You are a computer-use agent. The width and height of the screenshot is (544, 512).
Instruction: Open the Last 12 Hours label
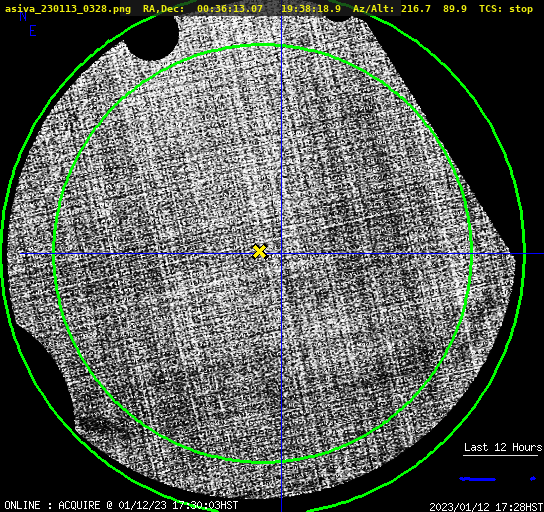[x=503, y=447]
